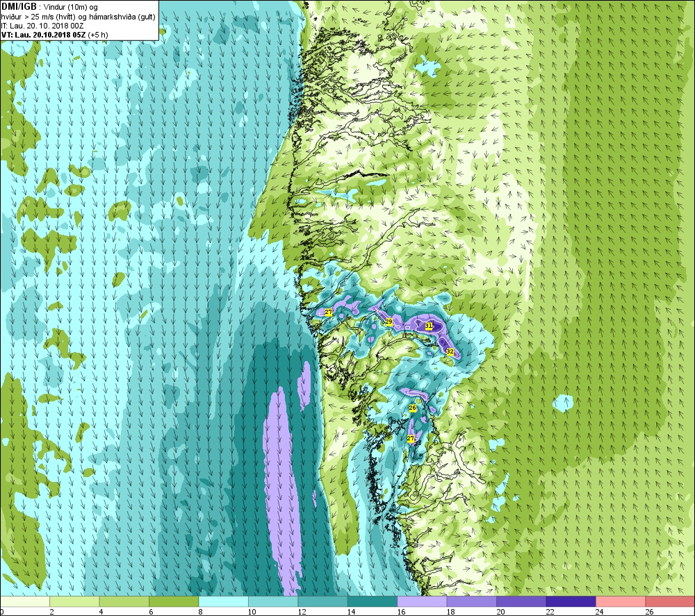Pick the salmon above-26 legend swatch

pos(670,601)
